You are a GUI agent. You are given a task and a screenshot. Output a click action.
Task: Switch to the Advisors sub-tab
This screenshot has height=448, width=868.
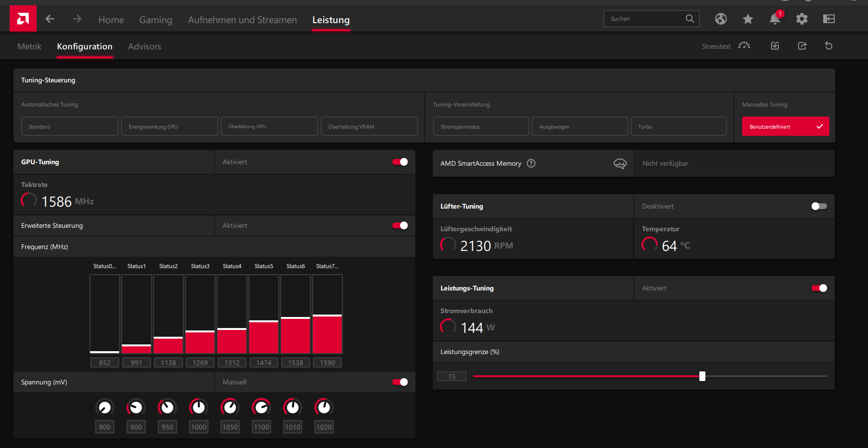[145, 46]
